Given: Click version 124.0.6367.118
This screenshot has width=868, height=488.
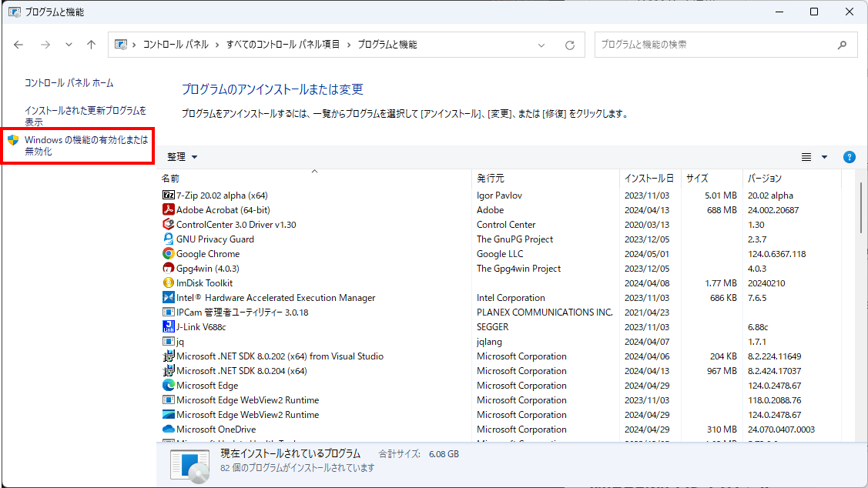Looking at the screenshot, I should pyautogui.click(x=776, y=254).
